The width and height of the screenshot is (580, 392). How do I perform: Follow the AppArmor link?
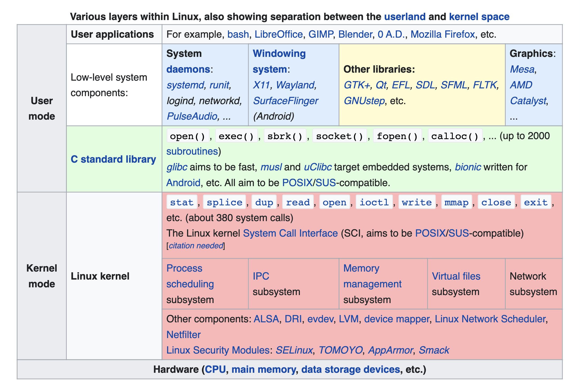(x=390, y=350)
